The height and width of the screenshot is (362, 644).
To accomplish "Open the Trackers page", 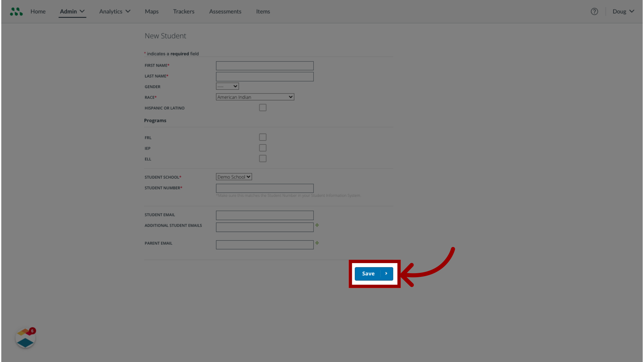I will pyautogui.click(x=184, y=11).
